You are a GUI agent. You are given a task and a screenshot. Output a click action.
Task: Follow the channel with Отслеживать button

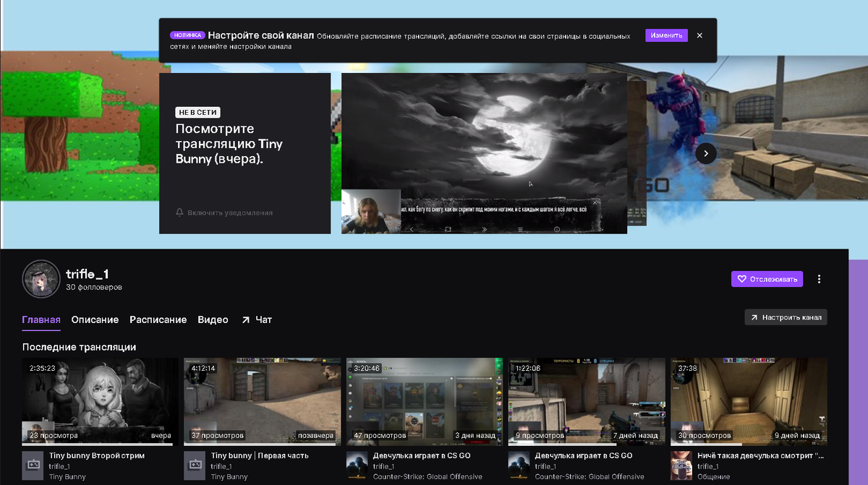(x=767, y=279)
